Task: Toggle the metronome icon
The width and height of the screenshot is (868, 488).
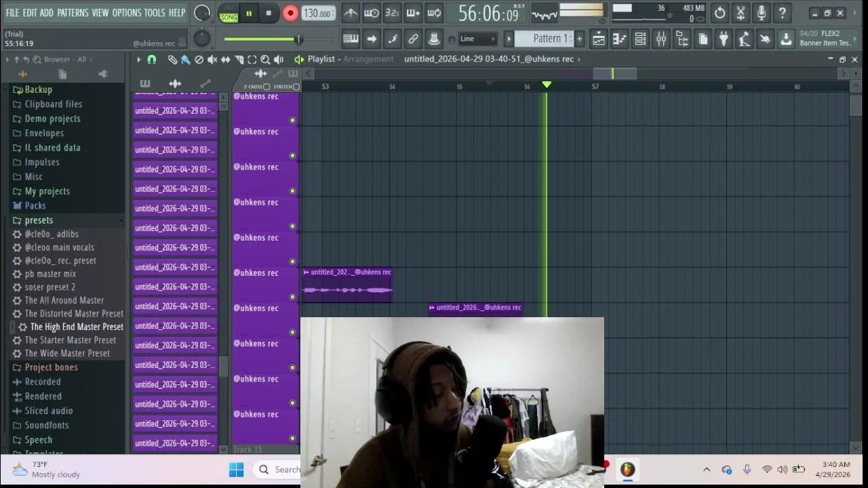Action: click(351, 13)
